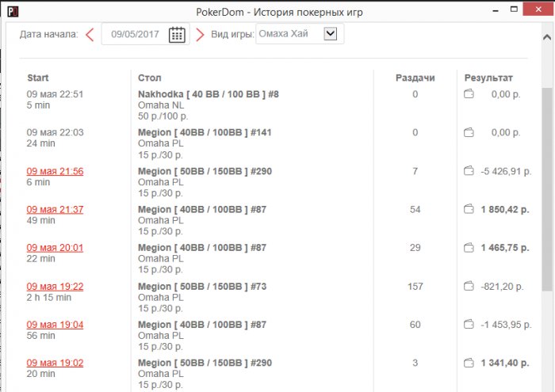This screenshot has height=392, width=555.
Task: Click the Результат column header
Action: coord(488,78)
